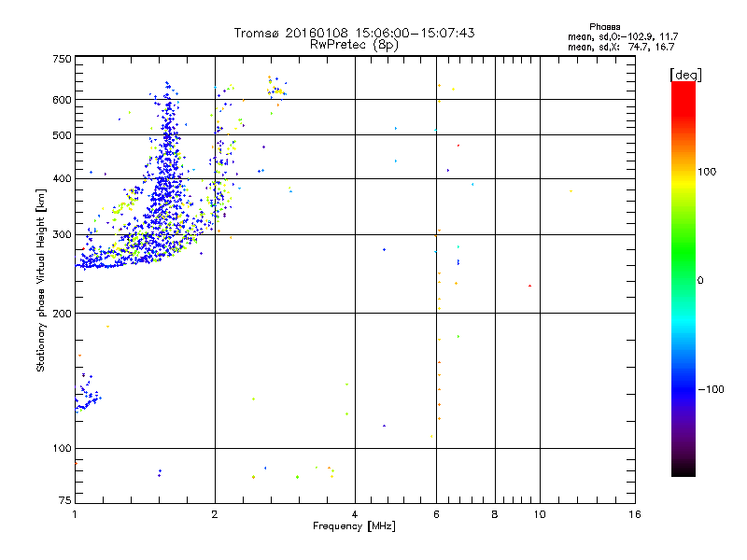Screen dimensions: 747x560
Task: Click the plot title "Tromsø 20160108 15:06:00-15:07:43"
Action: (354, 33)
